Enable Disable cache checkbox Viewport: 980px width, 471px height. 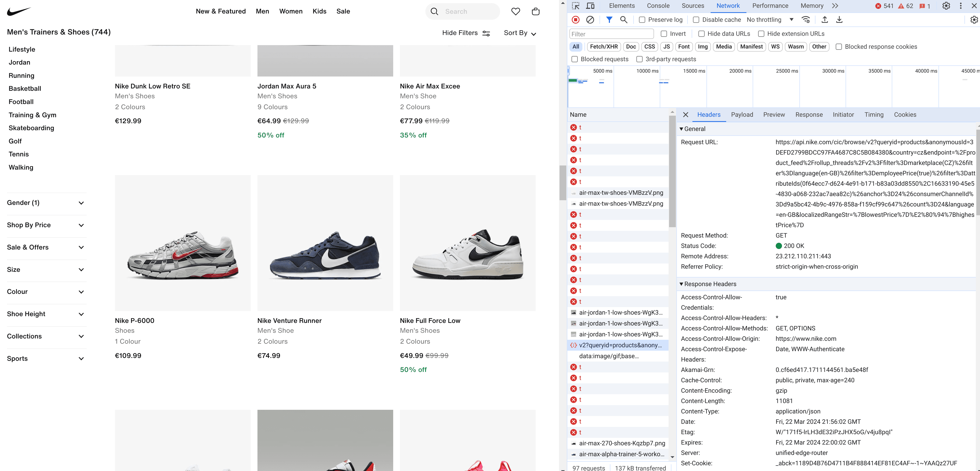696,20
